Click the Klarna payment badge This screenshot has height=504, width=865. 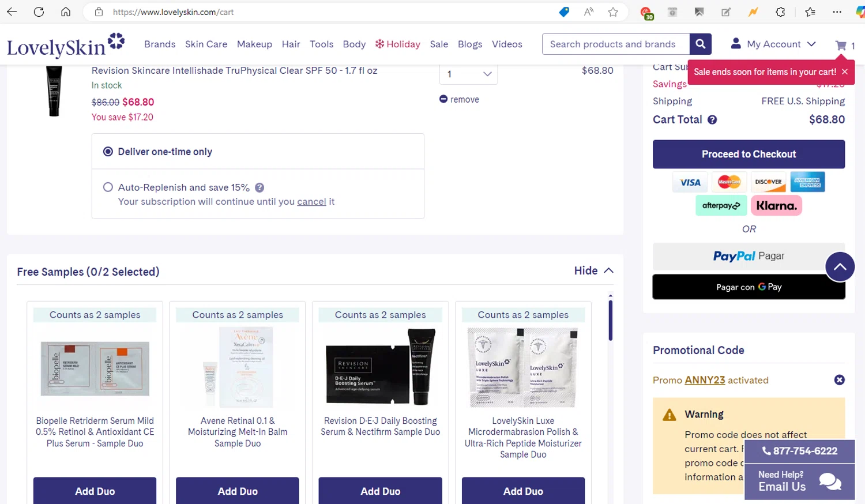pos(776,206)
